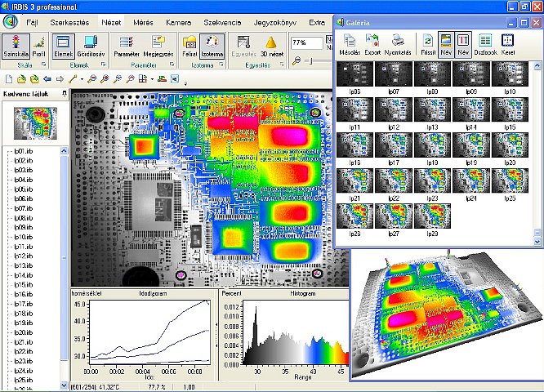The width and height of the screenshot is (544, 392).
Task: Click the round IRBIS application button
Action: (11, 22)
